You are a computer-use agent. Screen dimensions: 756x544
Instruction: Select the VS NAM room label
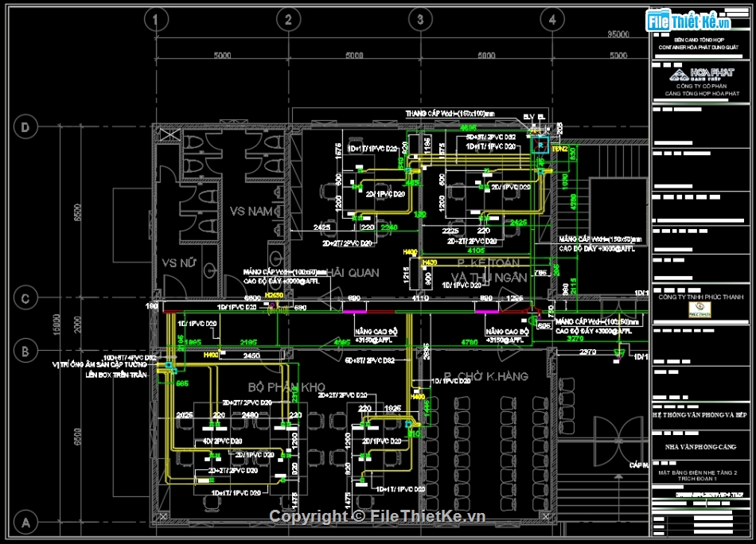pyautogui.click(x=255, y=212)
